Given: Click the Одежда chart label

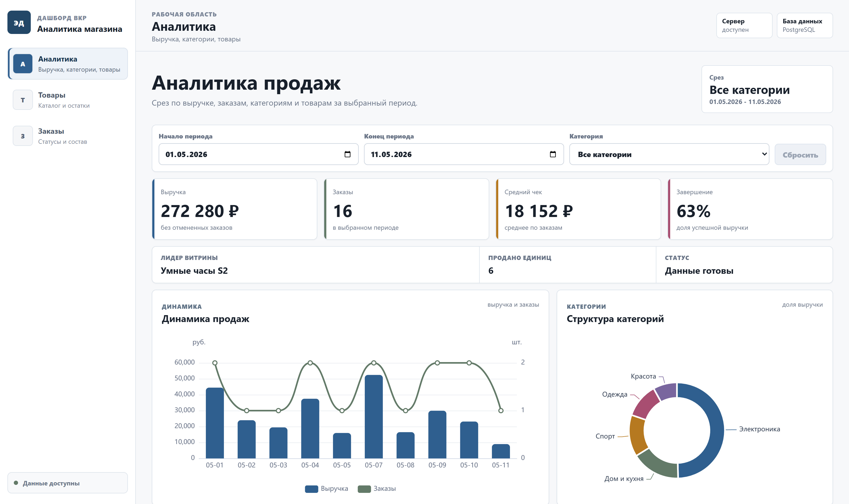Looking at the screenshot, I should (615, 394).
